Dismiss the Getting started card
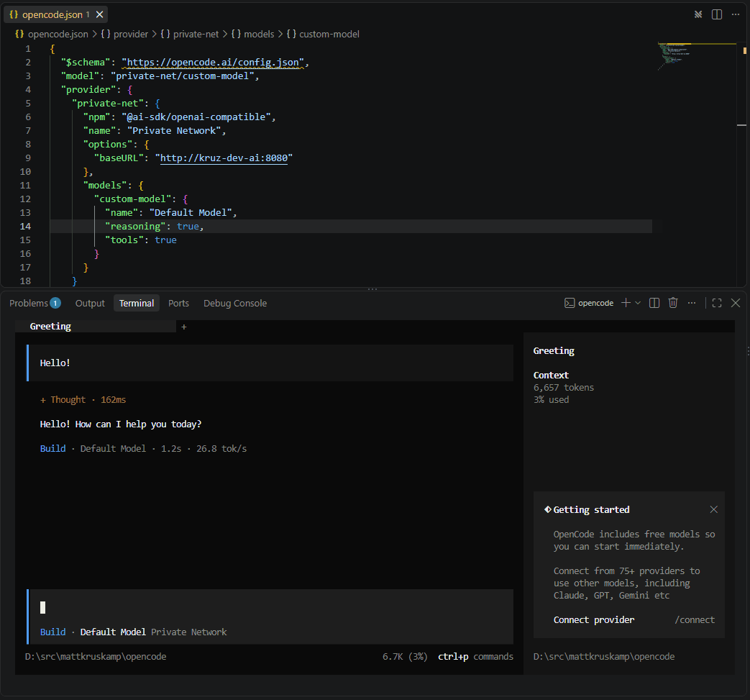The image size is (750, 700). 713,509
